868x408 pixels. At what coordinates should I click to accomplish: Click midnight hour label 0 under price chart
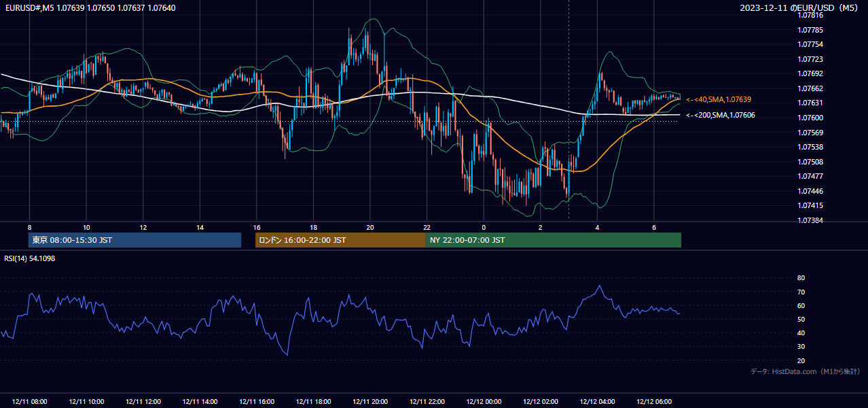click(484, 227)
